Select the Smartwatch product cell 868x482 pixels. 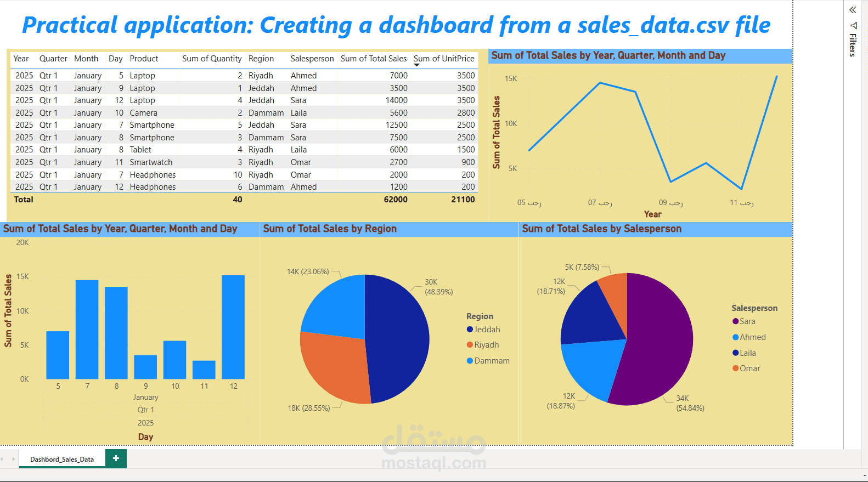[x=151, y=162]
